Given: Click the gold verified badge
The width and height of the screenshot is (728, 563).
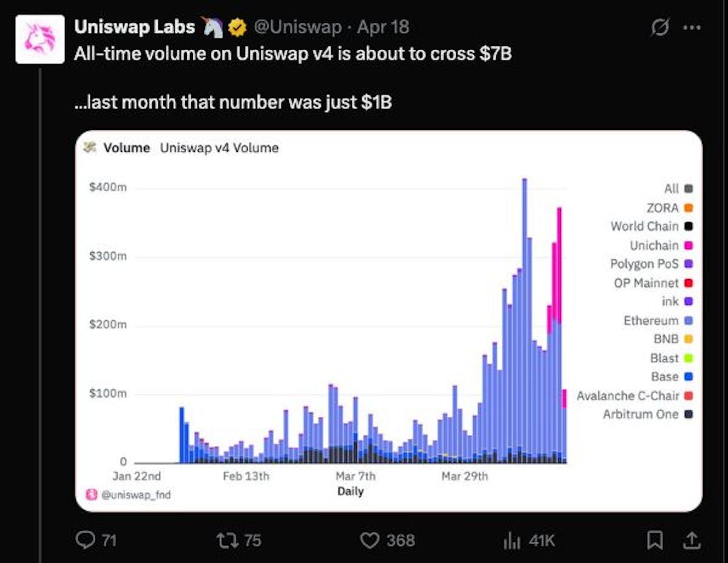Looking at the screenshot, I should click(x=237, y=27).
